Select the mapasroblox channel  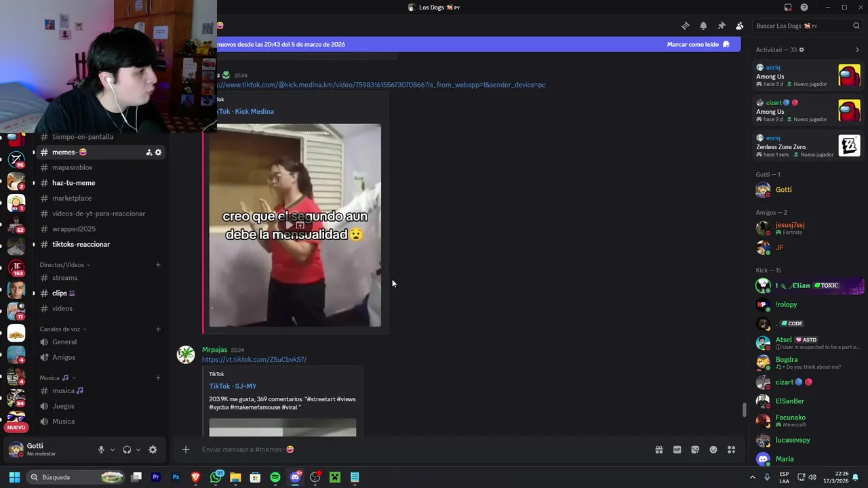click(99, 167)
